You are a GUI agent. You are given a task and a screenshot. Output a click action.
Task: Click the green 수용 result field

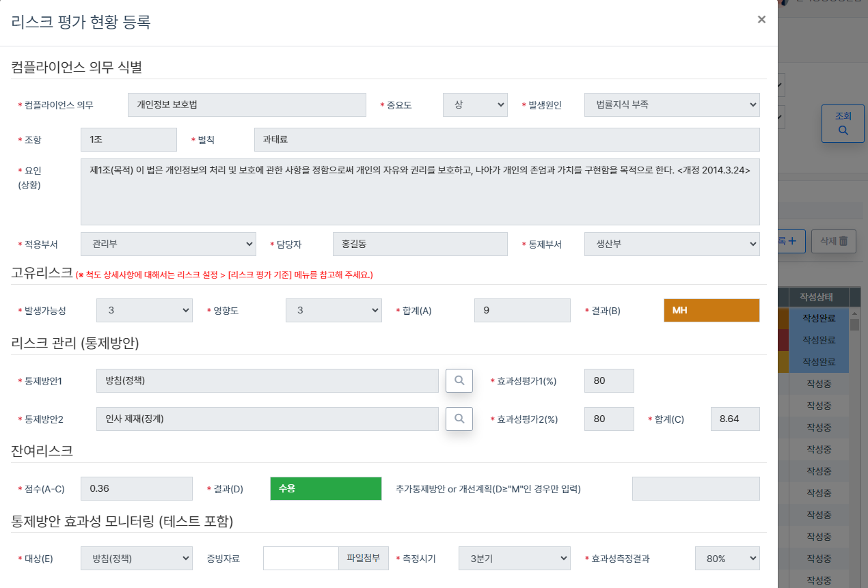pyautogui.click(x=325, y=489)
